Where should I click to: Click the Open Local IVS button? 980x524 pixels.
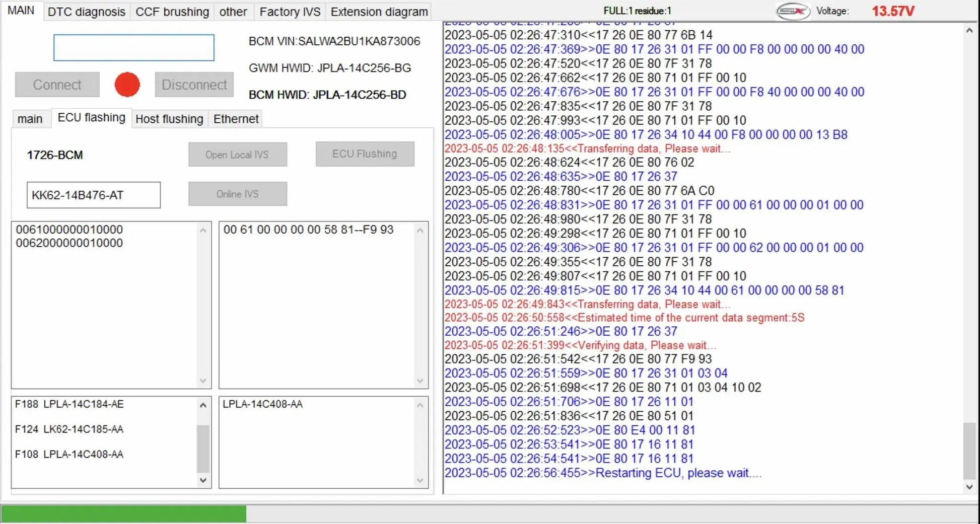237,155
